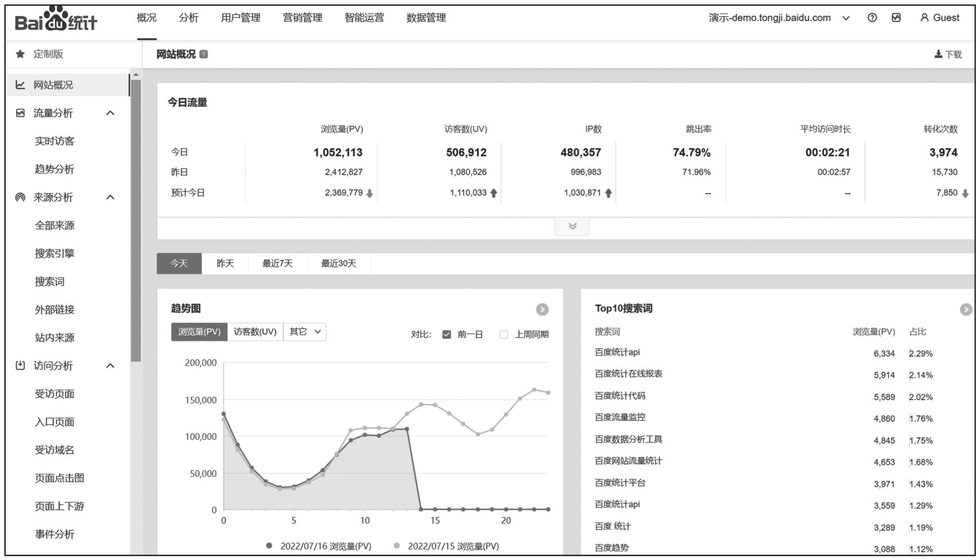Click the arrow icon on Top10搜索词 panel

click(966, 309)
